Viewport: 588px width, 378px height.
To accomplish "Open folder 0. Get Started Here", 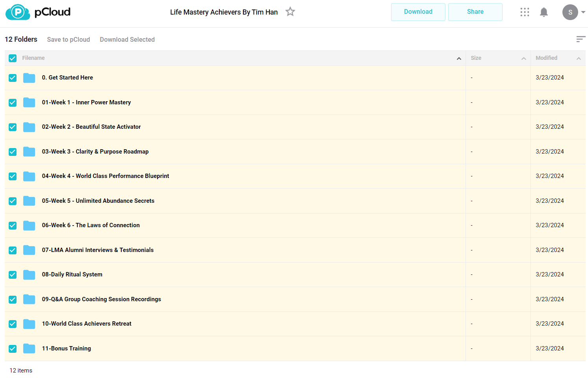I will (67, 78).
